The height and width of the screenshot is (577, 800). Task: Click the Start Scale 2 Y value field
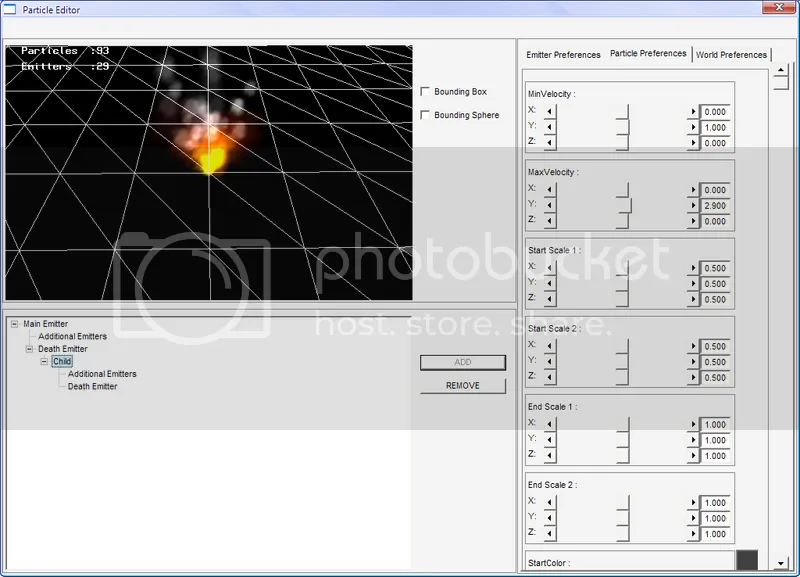715,362
